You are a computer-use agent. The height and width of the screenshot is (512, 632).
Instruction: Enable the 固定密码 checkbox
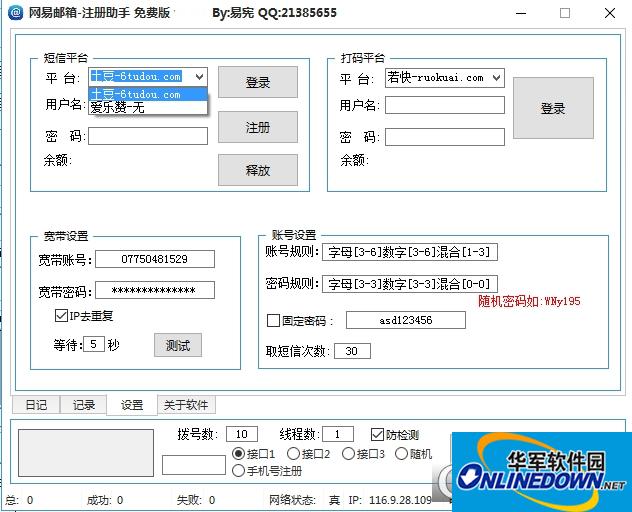tap(273, 321)
